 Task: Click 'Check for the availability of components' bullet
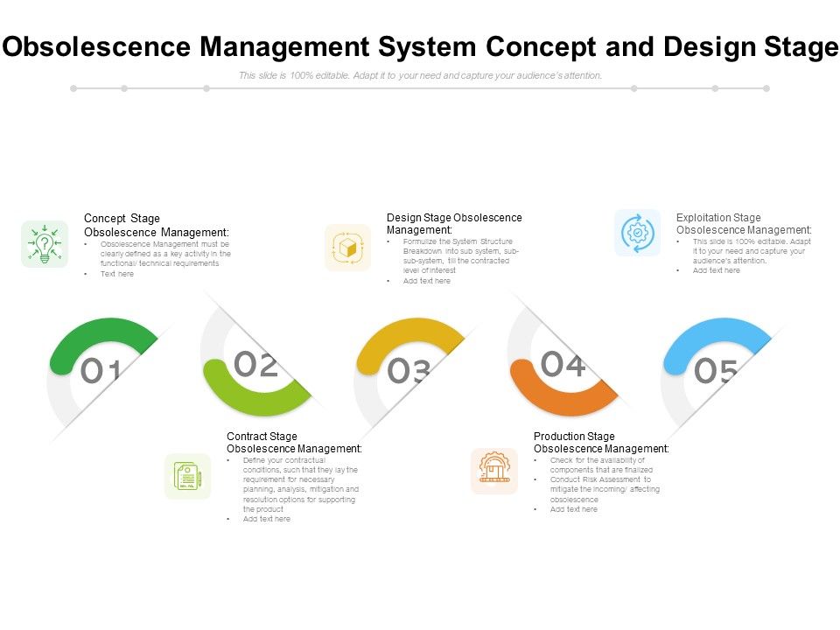(x=601, y=465)
